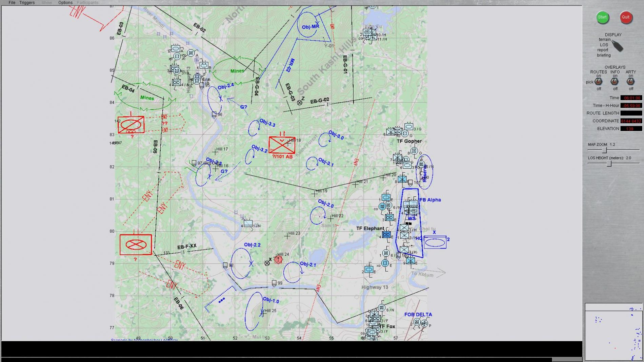
Task: Toggle the ROUTES overlay switch
Action: coord(599,82)
